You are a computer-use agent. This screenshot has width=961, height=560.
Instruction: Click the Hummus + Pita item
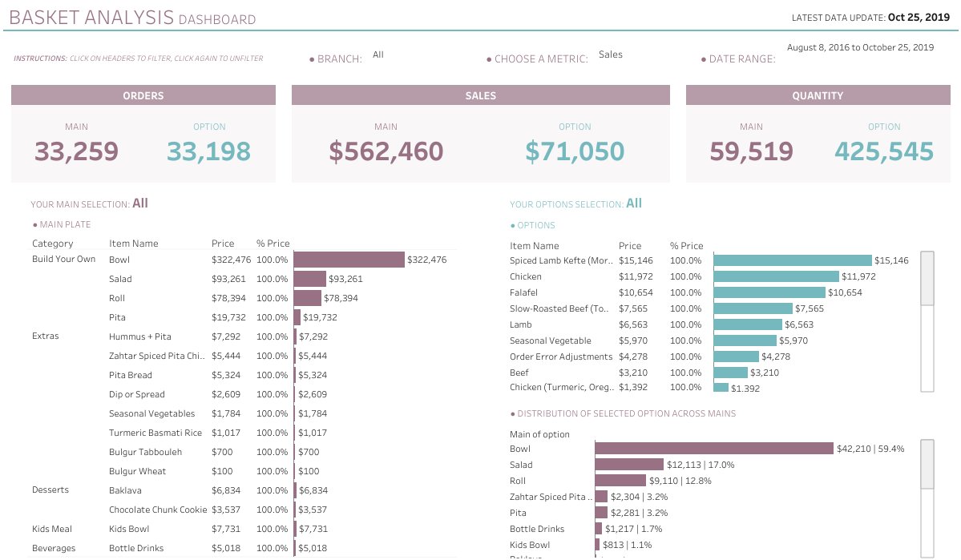pos(139,336)
